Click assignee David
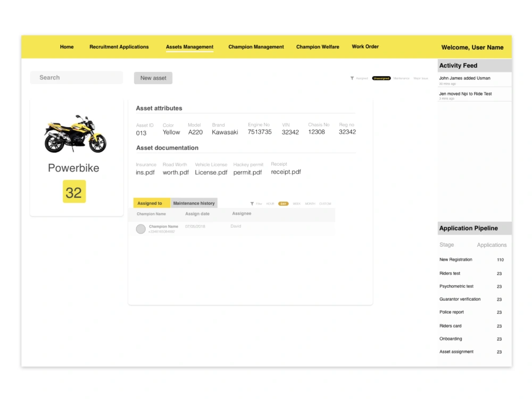The width and height of the screenshot is (532, 399). click(236, 226)
